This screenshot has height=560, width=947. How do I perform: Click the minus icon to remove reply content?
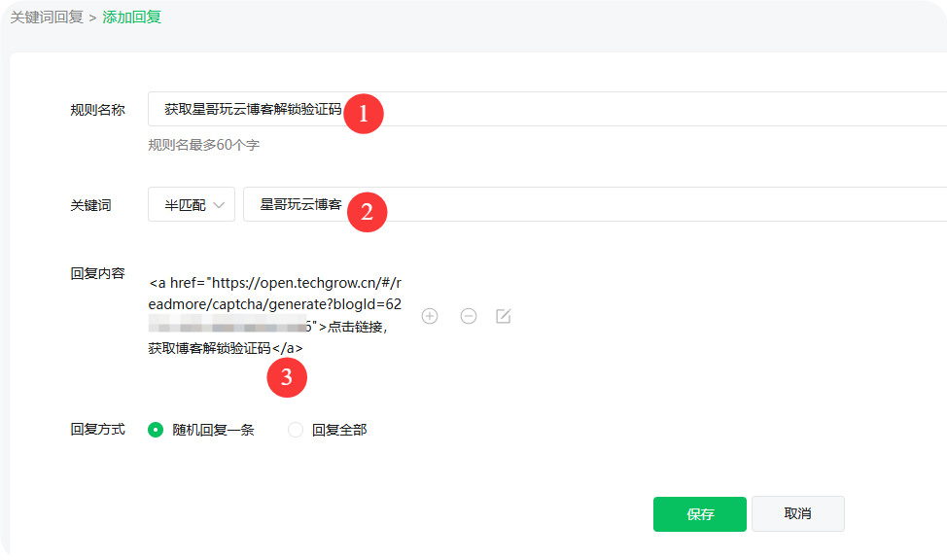pos(468,316)
